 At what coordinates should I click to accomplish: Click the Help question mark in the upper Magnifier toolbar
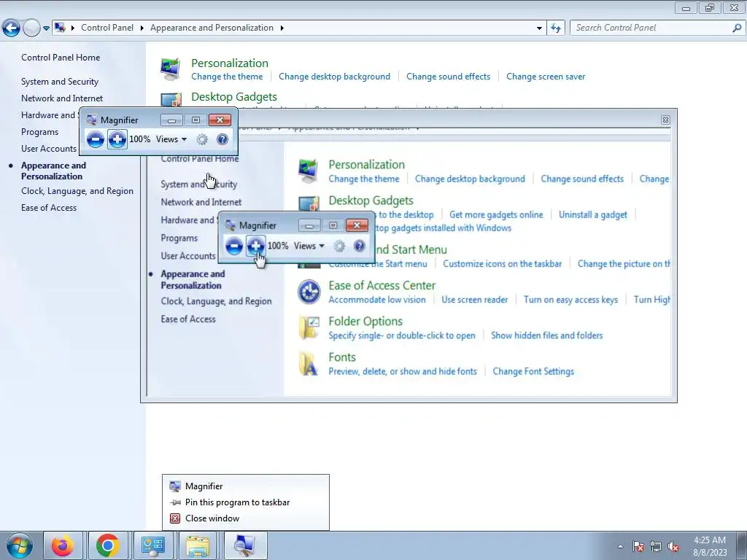coord(222,139)
